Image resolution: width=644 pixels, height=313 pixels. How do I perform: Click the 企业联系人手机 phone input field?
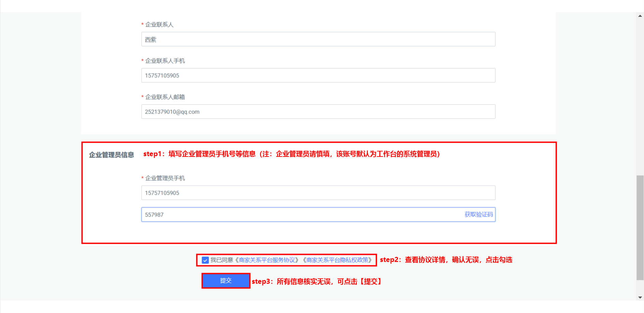point(318,76)
